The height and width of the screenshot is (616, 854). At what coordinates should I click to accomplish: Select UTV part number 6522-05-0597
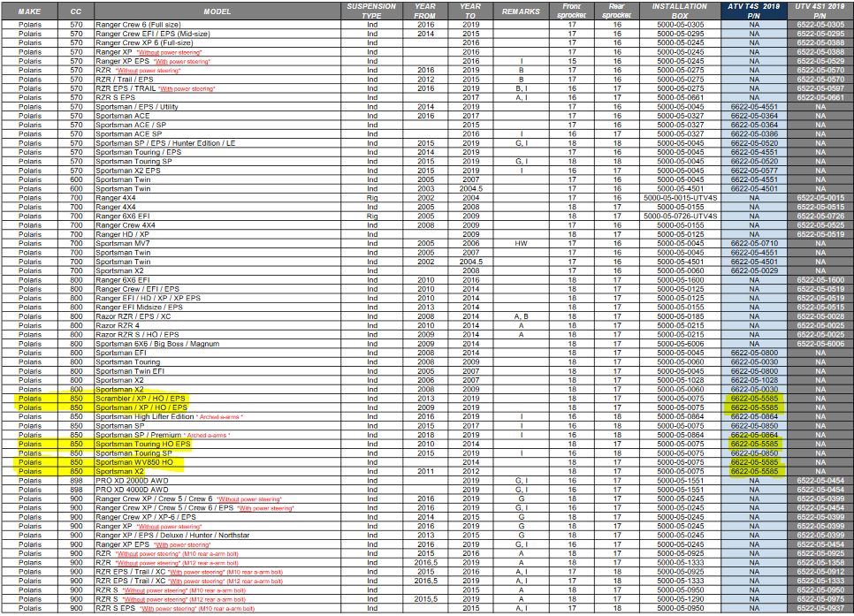coord(820,88)
